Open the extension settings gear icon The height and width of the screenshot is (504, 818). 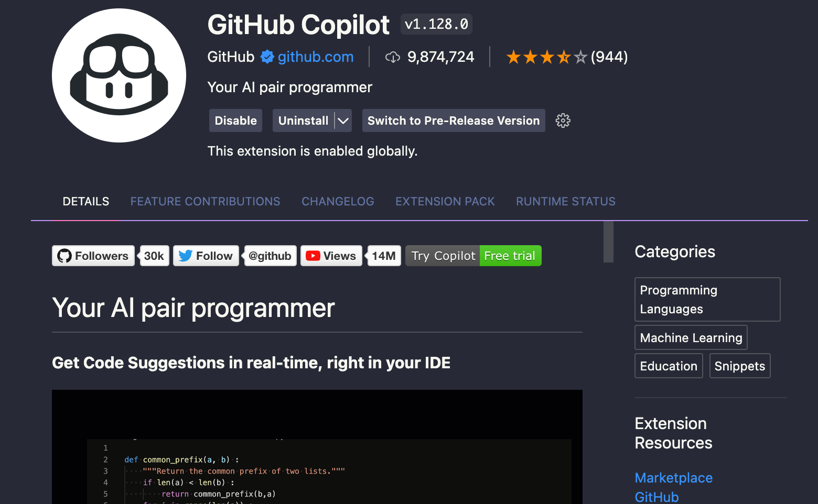click(x=563, y=120)
